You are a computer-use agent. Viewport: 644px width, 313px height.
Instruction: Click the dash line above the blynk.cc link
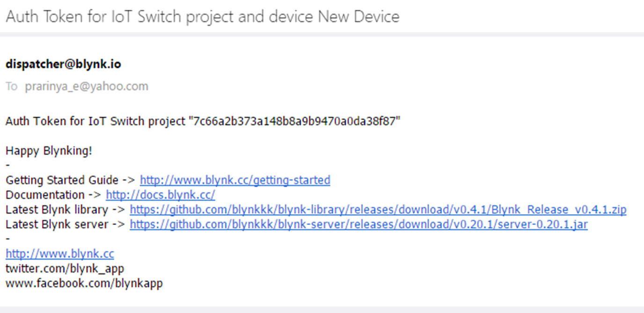tap(7, 239)
